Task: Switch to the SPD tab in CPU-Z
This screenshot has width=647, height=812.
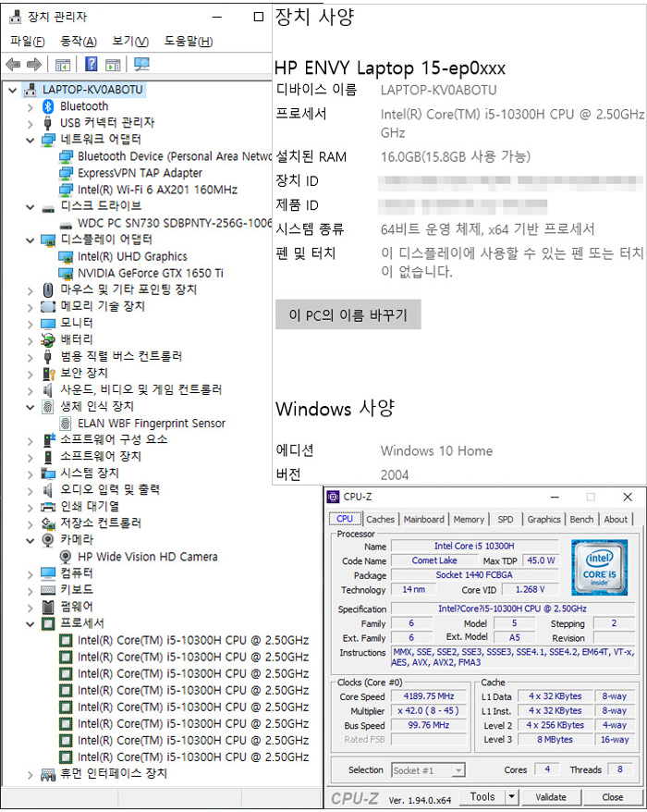Action: (506, 519)
